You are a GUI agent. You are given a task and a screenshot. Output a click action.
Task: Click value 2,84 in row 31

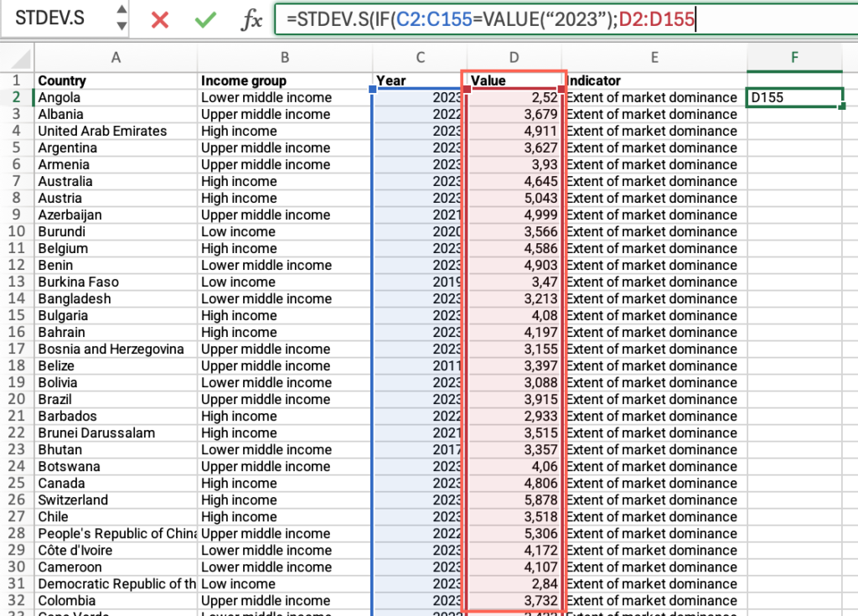coord(514,583)
